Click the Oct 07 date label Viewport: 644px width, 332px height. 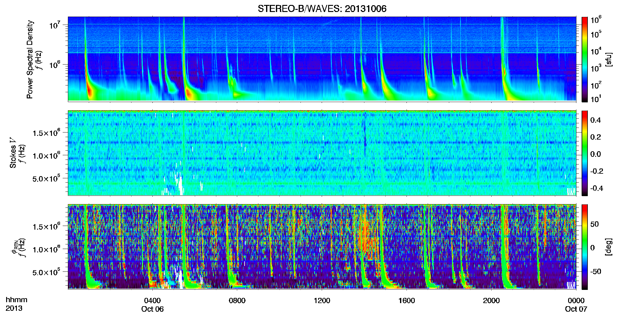576,309
